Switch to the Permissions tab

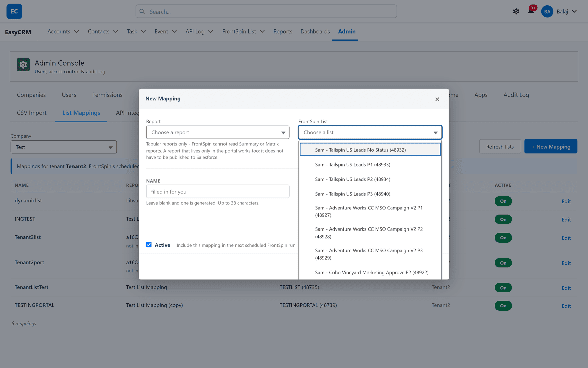point(107,95)
